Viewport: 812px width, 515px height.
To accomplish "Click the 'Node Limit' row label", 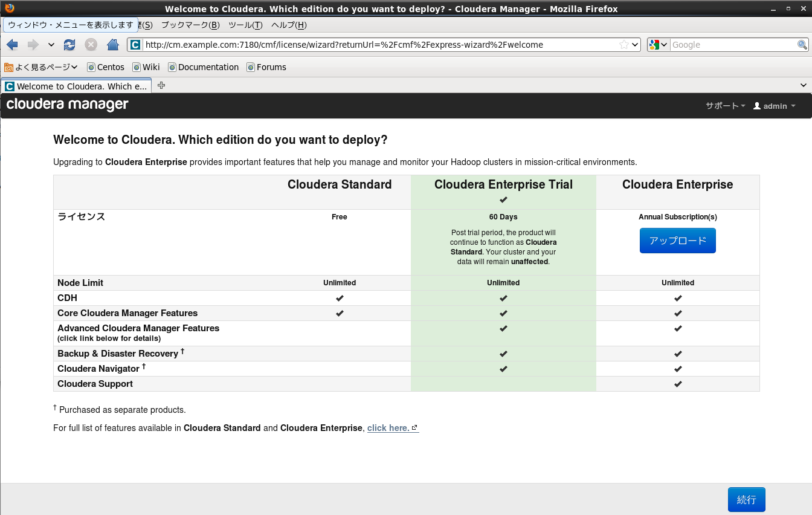I will (x=80, y=283).
